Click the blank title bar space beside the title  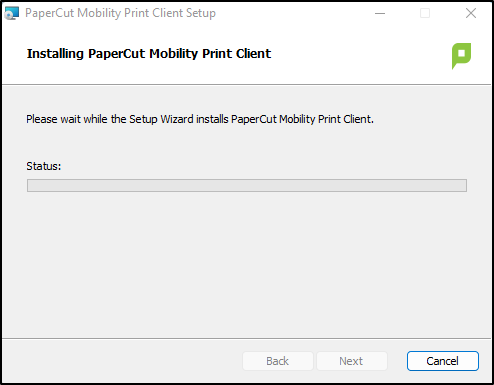pyautogui.click(x=292, y=13)
